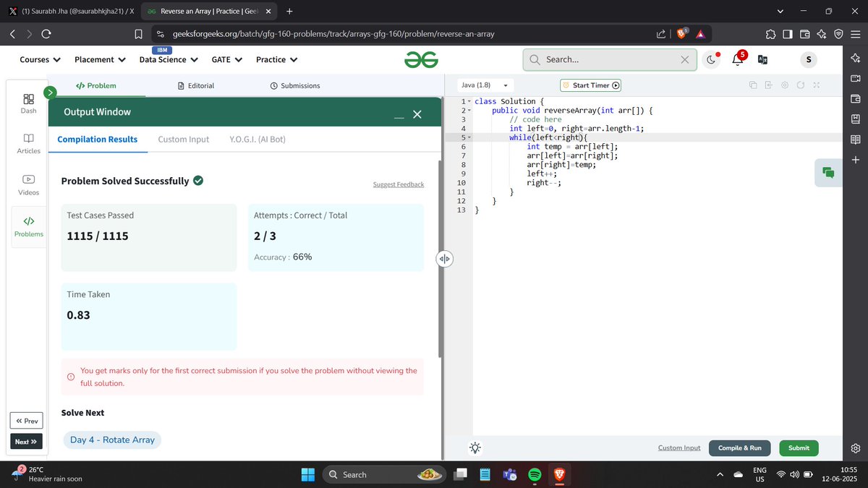Switch to the Submissions tab
This screenshot has width=868, height=488.
[295, 85]
